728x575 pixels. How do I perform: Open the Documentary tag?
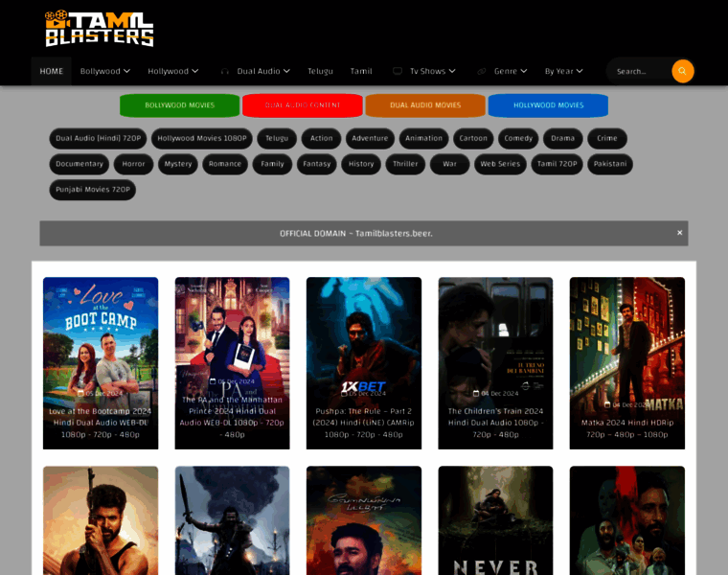point(80,164)
